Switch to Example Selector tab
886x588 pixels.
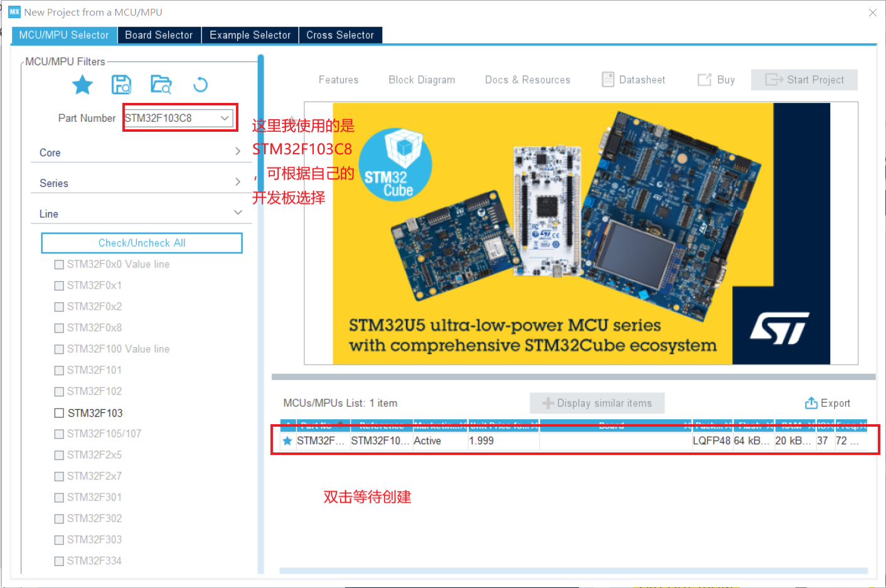coord(250,35)
